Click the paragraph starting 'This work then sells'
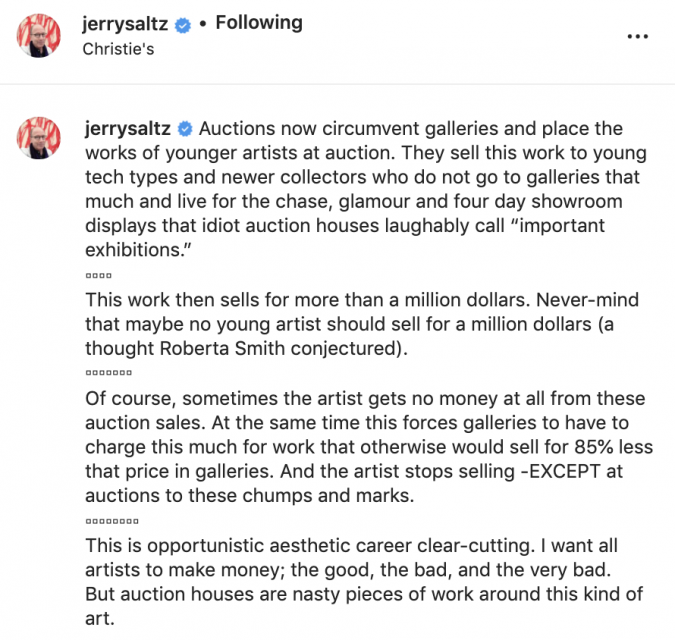 point(362,324)
